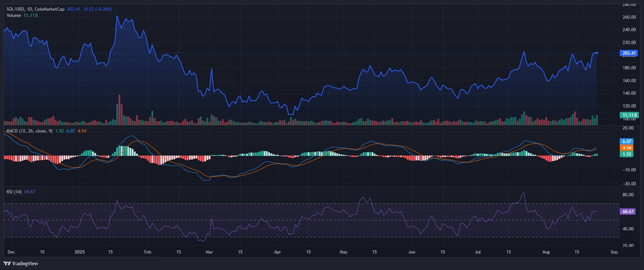The width and height of the screenshot is (644, 270).
Task: Open the RSI (14) indicator legend
Action: point(14,192)
